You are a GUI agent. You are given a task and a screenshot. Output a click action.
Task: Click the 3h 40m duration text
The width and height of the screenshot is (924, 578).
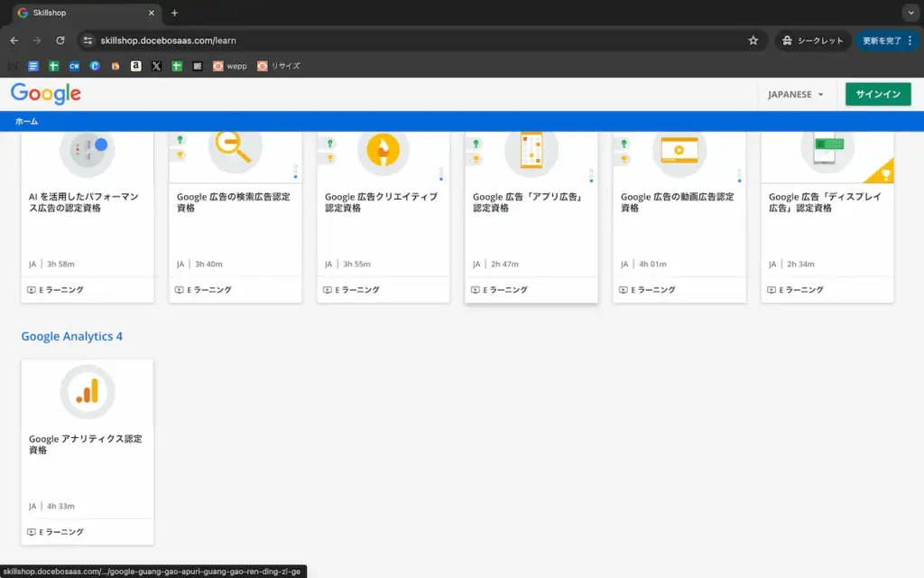pos(208,265)
